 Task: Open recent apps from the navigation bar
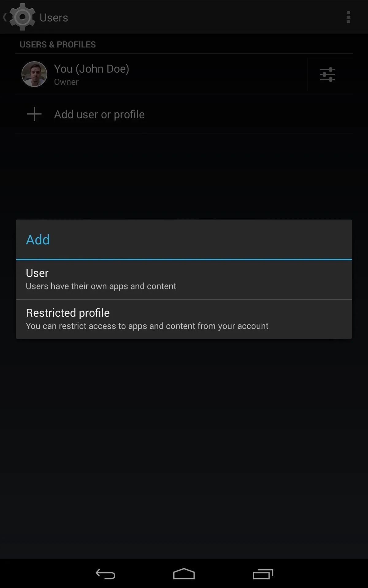(263, 574)
